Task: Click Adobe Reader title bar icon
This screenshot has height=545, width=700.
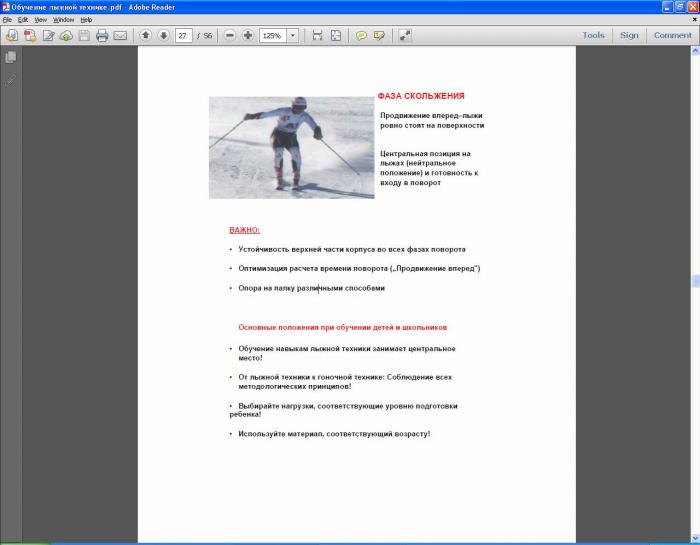Action: pos(6,7)
